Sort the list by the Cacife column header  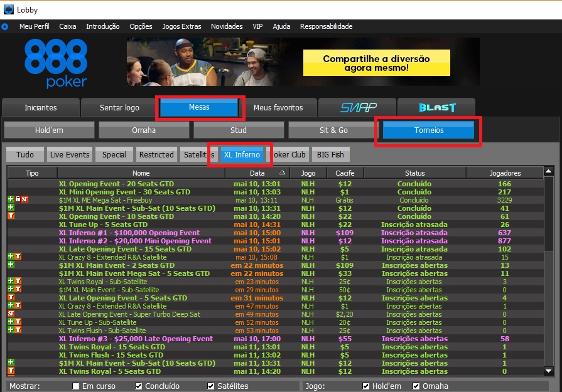coord(345,173)
